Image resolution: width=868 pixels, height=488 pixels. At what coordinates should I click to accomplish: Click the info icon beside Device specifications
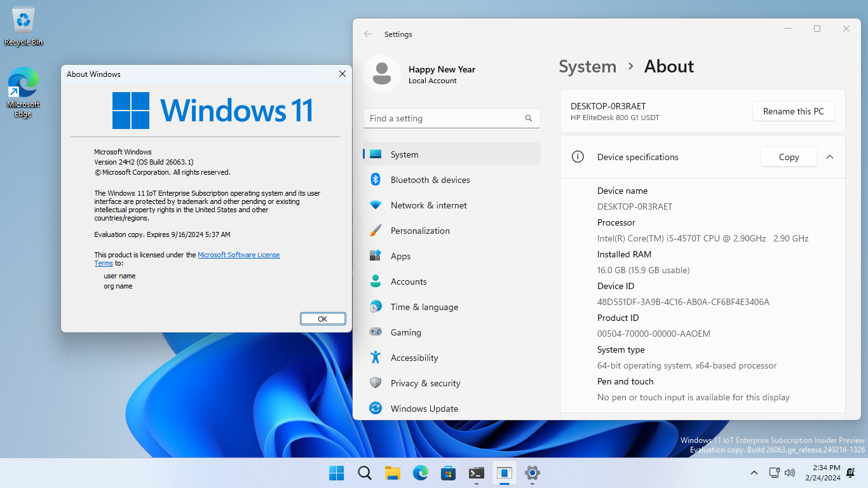point(578,157)
